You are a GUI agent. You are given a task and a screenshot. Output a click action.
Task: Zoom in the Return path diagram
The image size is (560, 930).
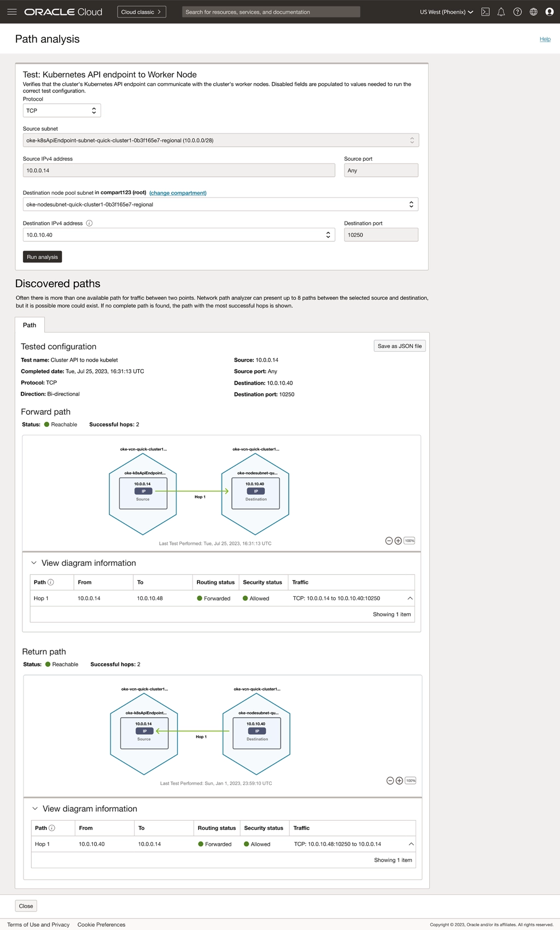(x=399, y=781)
